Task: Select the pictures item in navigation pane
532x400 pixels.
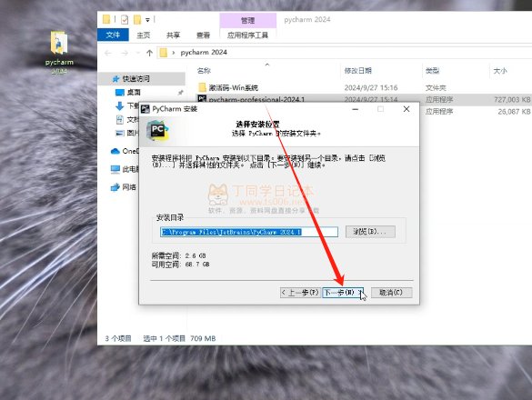Action: pyautogui.click(x=127, y=133)
